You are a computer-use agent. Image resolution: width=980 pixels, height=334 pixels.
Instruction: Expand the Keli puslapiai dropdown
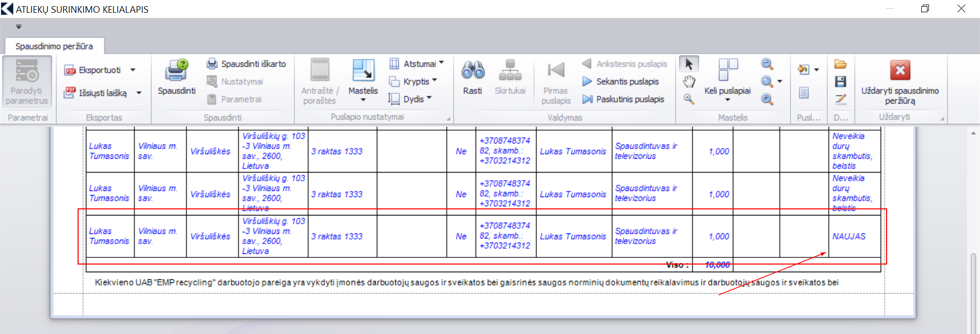click(727, 100)
